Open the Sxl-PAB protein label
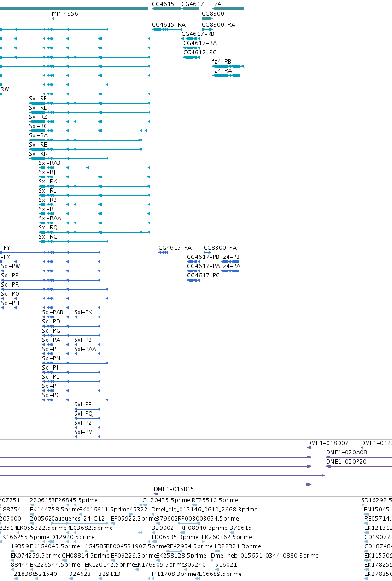Screen dimensions: 392x581 [x=53, y=312]
